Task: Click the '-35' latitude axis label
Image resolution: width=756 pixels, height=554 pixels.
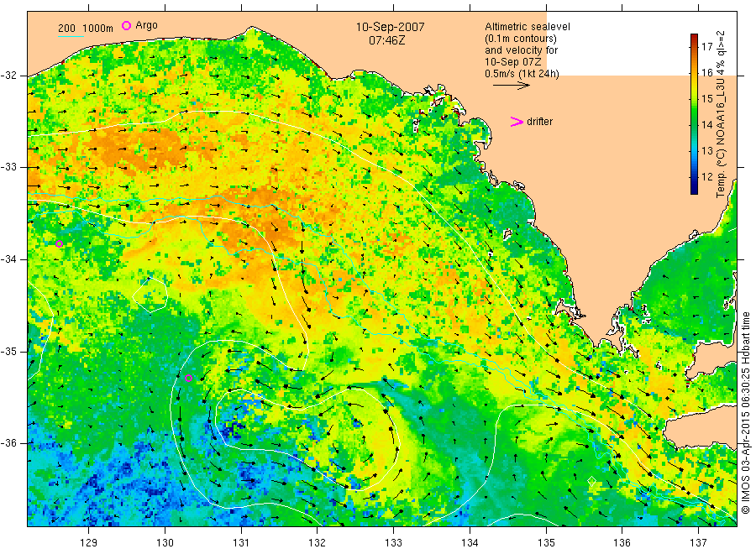Action: point(8,352)
